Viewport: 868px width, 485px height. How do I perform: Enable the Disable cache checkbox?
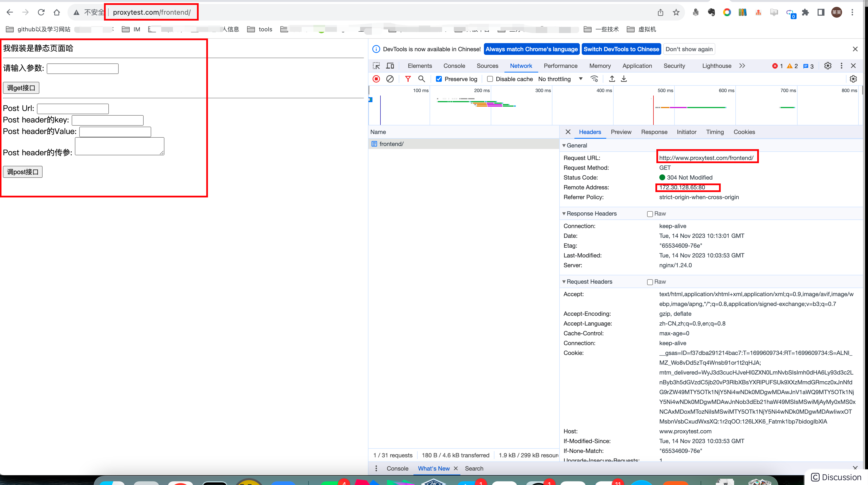coord(490,79)
